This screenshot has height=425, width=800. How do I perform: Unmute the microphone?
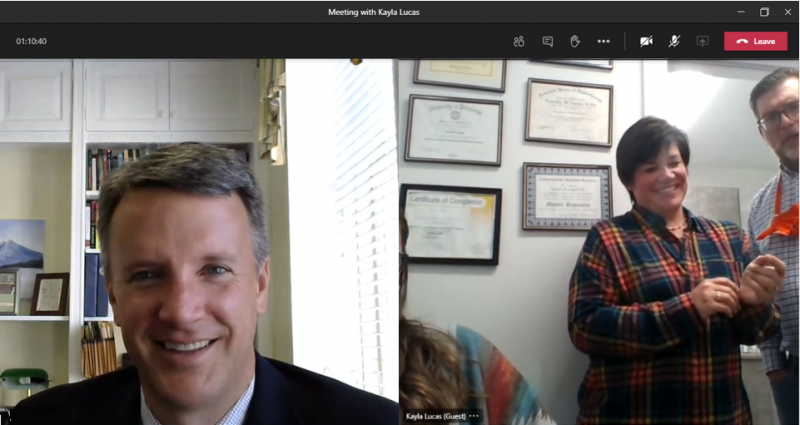[x=674, y=41]
